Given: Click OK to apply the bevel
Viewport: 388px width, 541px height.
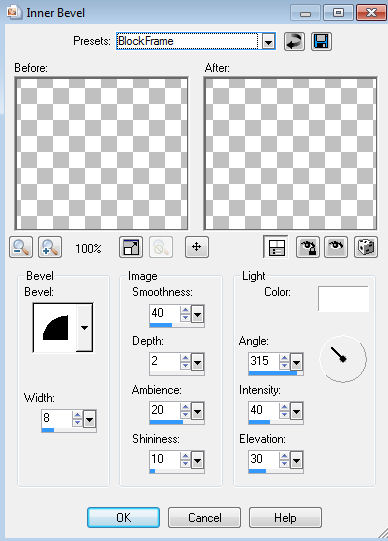Looking at the screenshot, I should click(123, 518).
